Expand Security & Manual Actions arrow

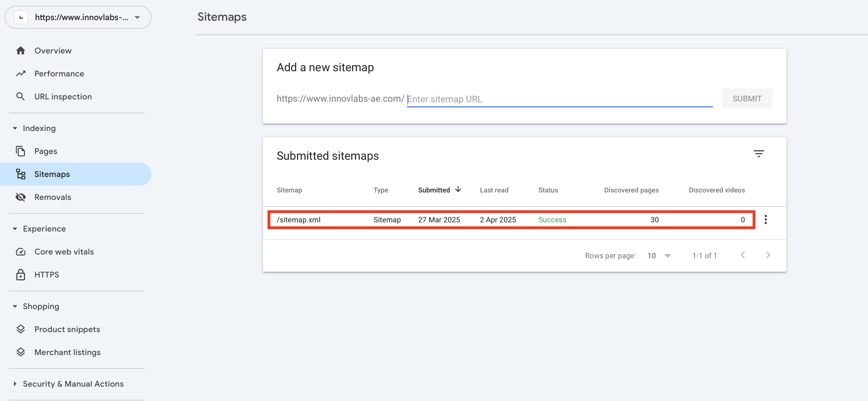[x=15, y=384]
